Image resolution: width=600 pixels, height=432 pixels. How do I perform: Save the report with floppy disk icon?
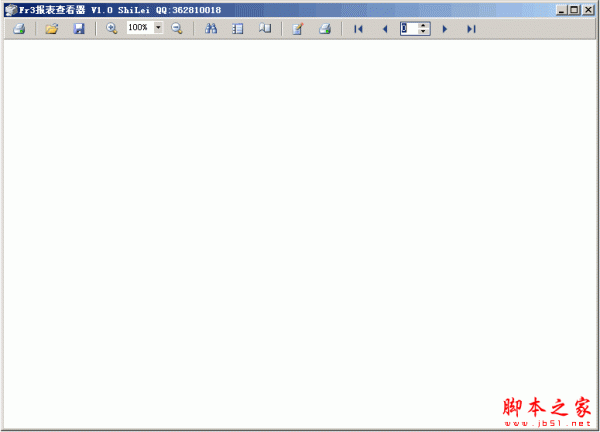tap(79, 29)
